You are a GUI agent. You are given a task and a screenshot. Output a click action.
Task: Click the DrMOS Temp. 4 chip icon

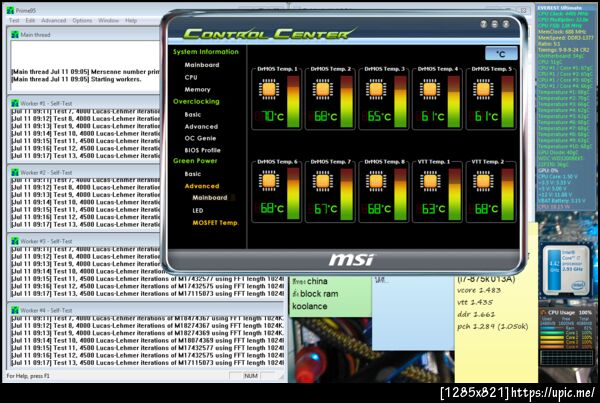pyautogui.click(x=429, y=90)
